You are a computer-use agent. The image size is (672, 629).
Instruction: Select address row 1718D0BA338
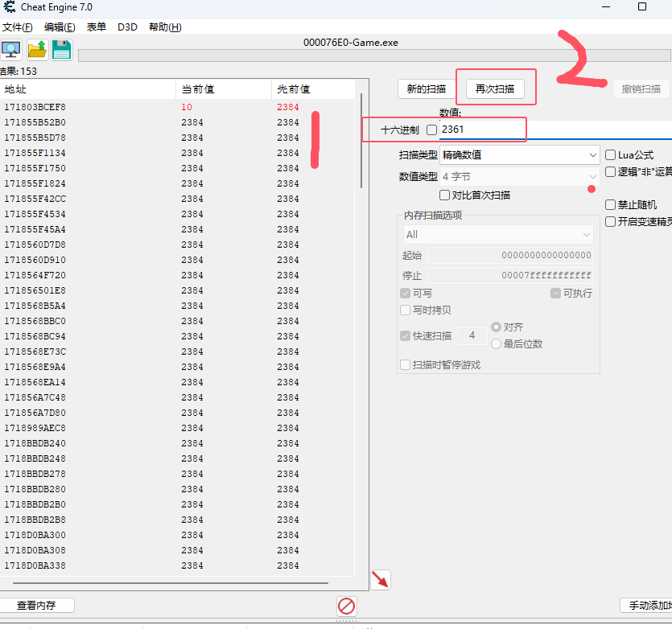point(177,565)
